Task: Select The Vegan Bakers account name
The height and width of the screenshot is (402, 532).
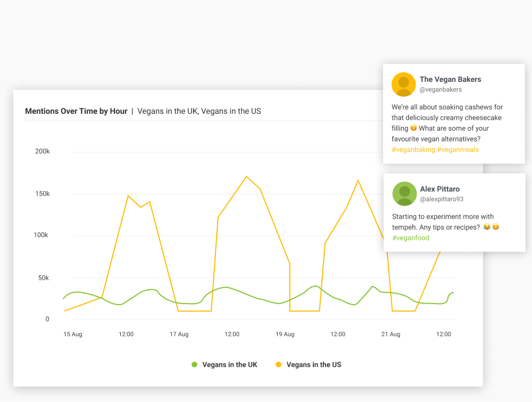Action: click(450, 80)
